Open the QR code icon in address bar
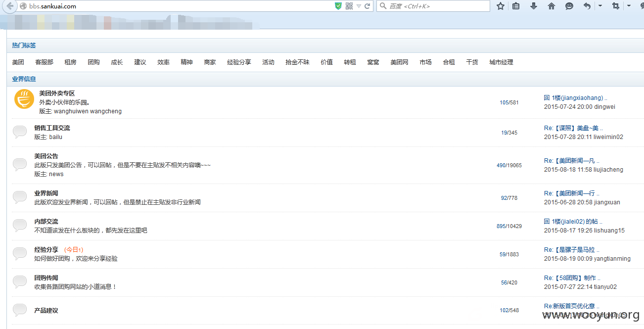The height and width of the screenshot is (329, 644). click(349, 6)
